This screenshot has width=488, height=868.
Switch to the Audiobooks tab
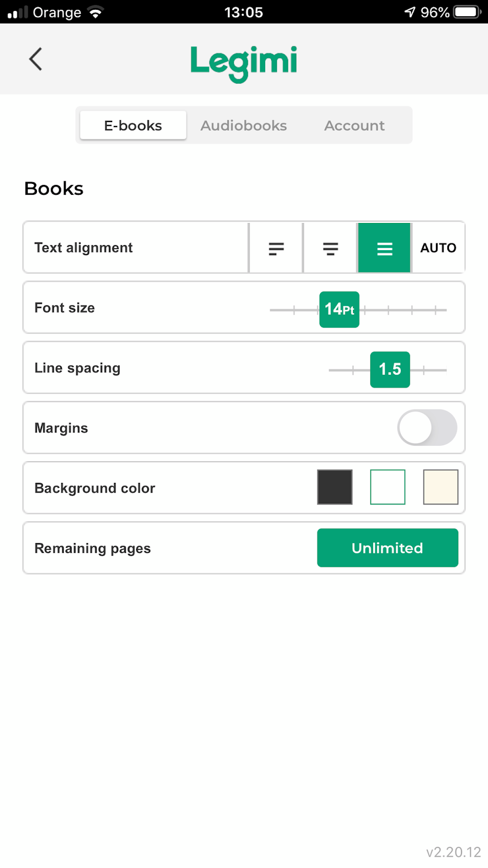pyautogui.click(x=243, y=125)
